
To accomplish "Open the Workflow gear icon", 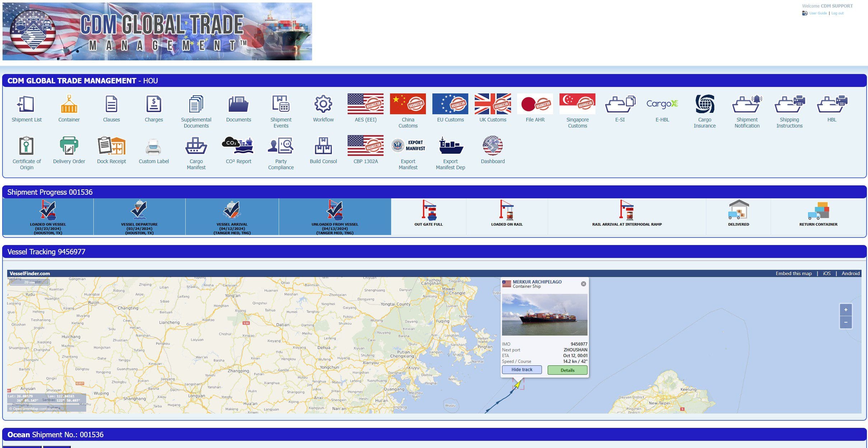I will (x=323, y=104).
